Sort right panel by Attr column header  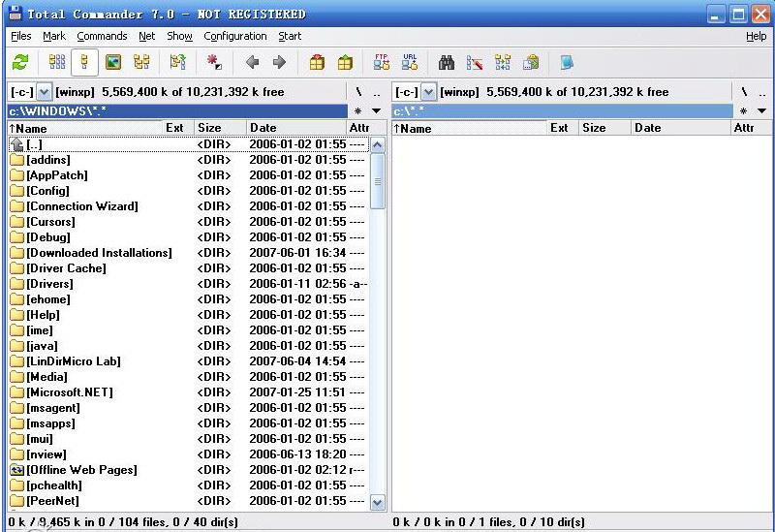(x=750, y=128)
